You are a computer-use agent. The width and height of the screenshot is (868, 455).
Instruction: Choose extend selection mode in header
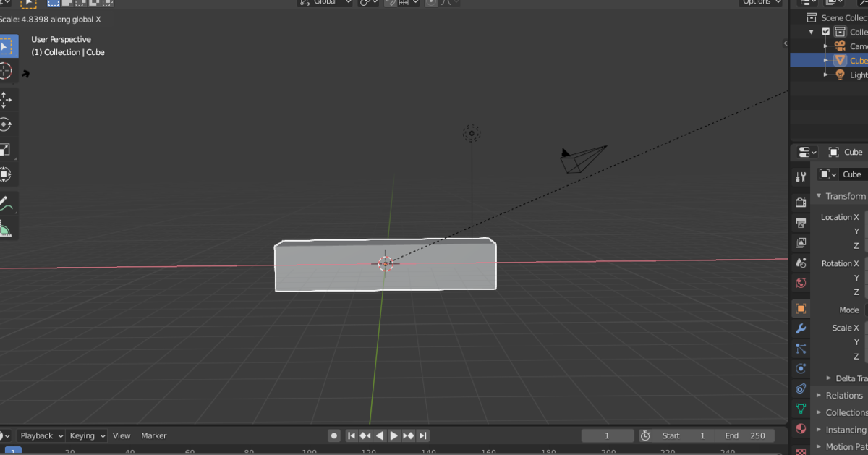tap(67, 2)
